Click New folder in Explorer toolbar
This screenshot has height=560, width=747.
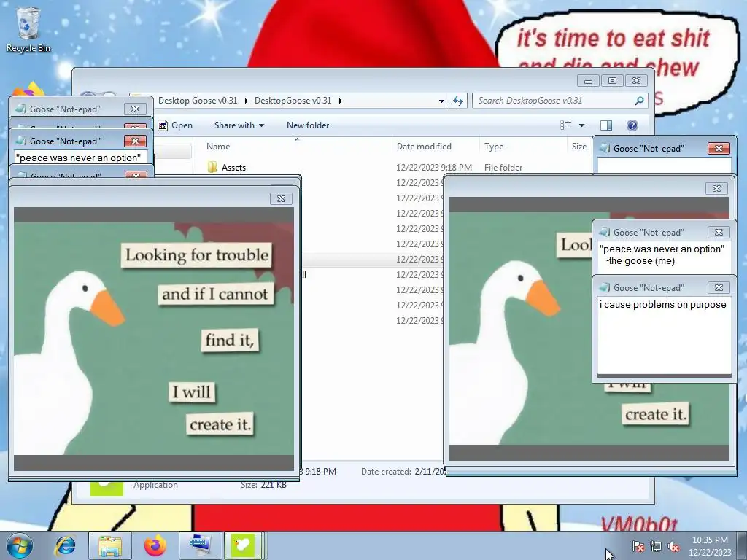[308, 125]
